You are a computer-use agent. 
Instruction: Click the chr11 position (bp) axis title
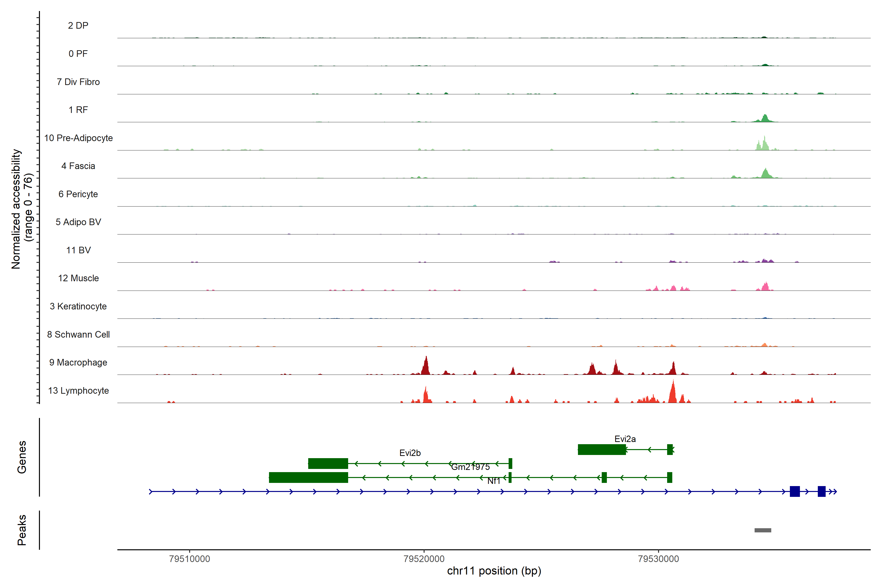coord(494,571)
